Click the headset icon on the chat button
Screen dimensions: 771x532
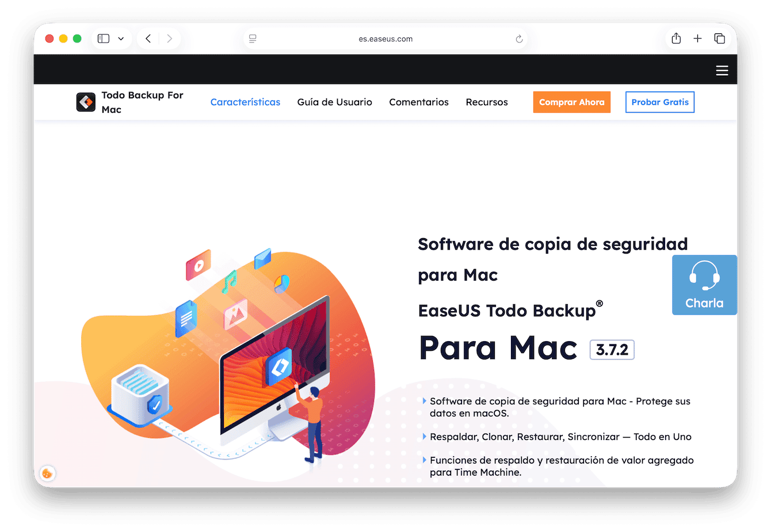pos(704,276)
